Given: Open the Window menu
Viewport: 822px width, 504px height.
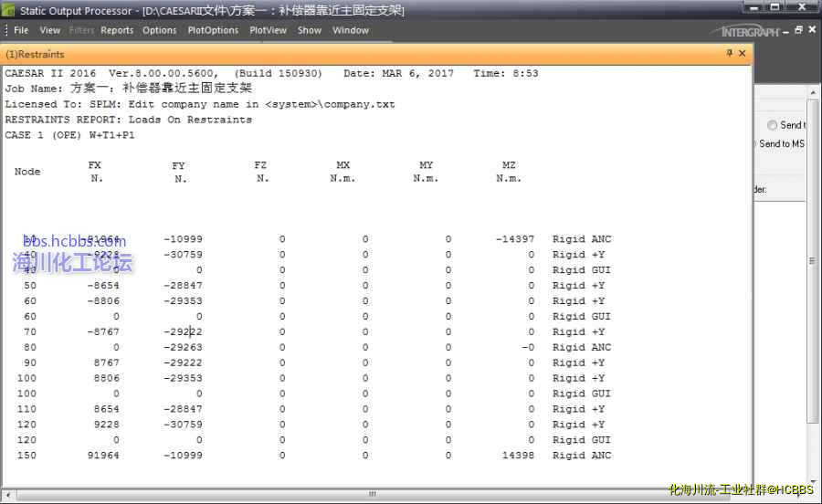Looking at the screenshot, I should tap(350, 30).
